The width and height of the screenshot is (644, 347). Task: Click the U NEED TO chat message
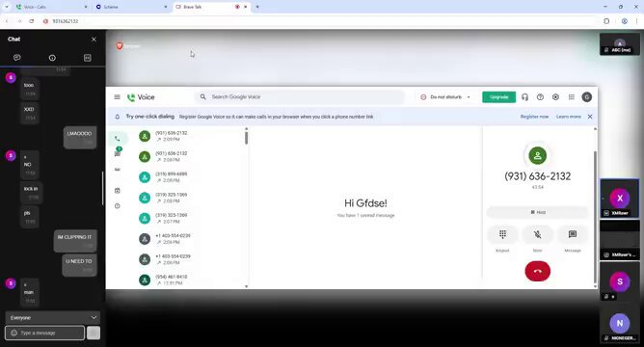coord(79,265)
